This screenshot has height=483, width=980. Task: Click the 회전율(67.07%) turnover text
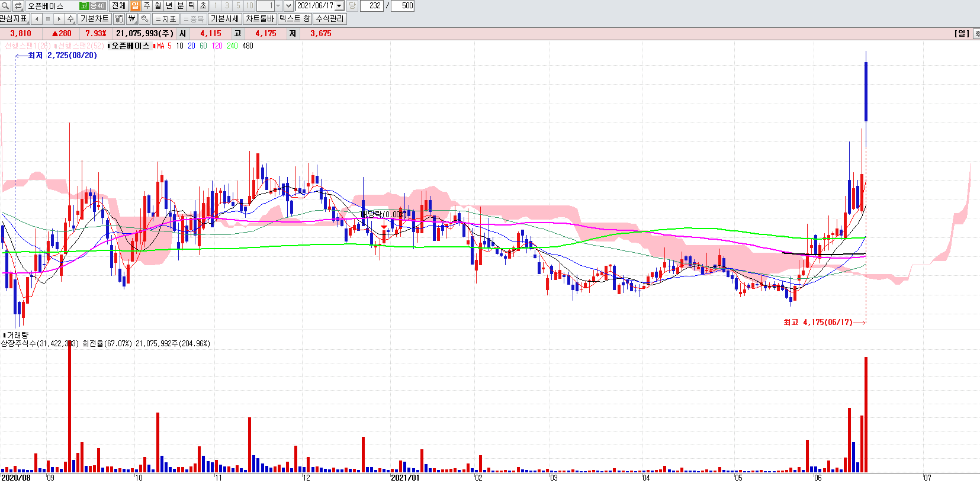107,343
